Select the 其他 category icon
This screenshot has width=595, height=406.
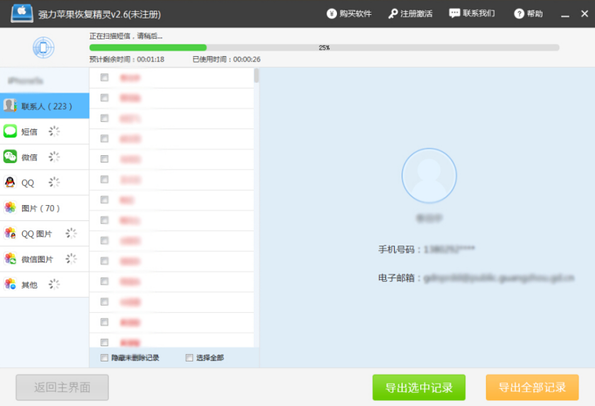[10, 284]
